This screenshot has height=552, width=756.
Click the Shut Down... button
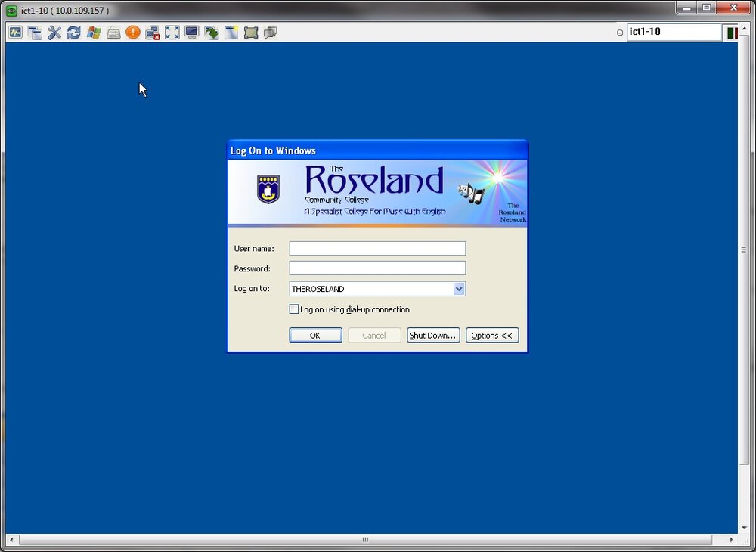pos(433,336)
